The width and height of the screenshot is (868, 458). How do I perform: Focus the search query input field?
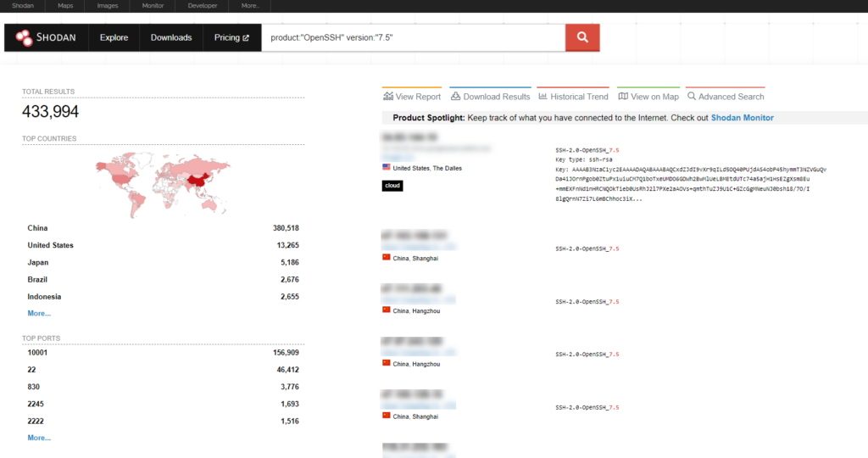[x=414, y=37]
